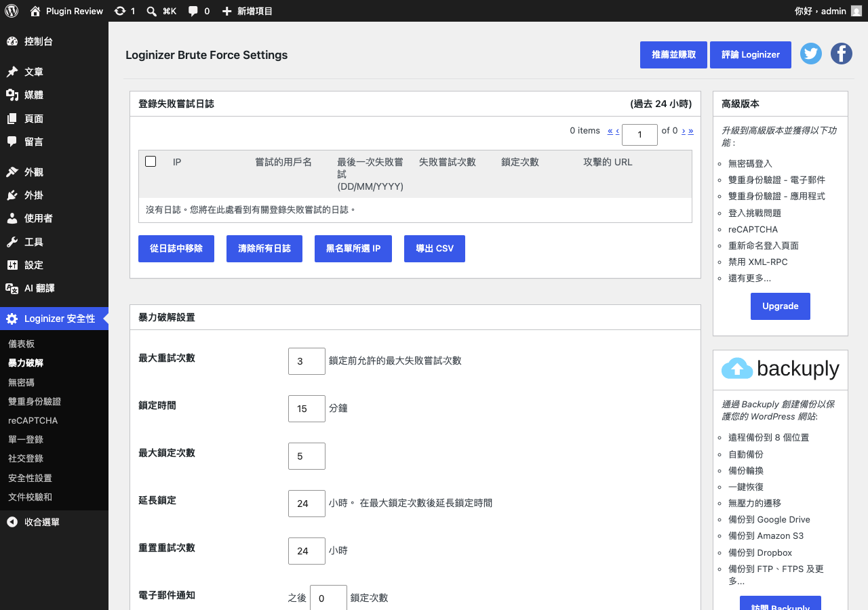Click the 控制台 dashboard icon
The width and height of the screenshot is (868, 610).
point(12,41)
